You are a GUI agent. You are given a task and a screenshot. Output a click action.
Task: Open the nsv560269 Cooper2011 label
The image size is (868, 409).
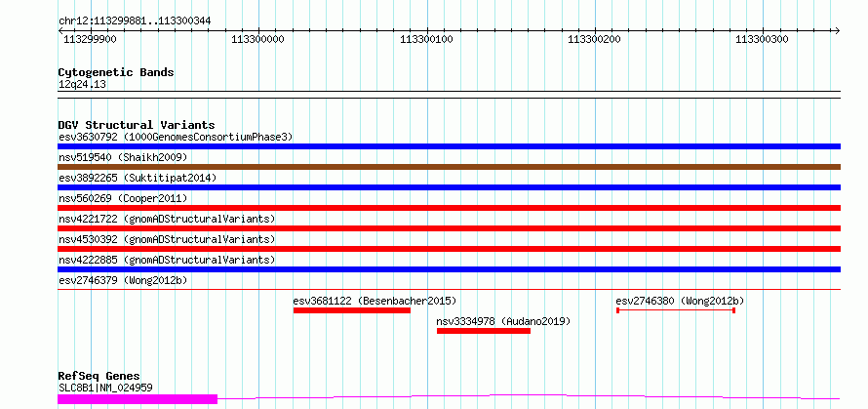(x=123, y=198)
